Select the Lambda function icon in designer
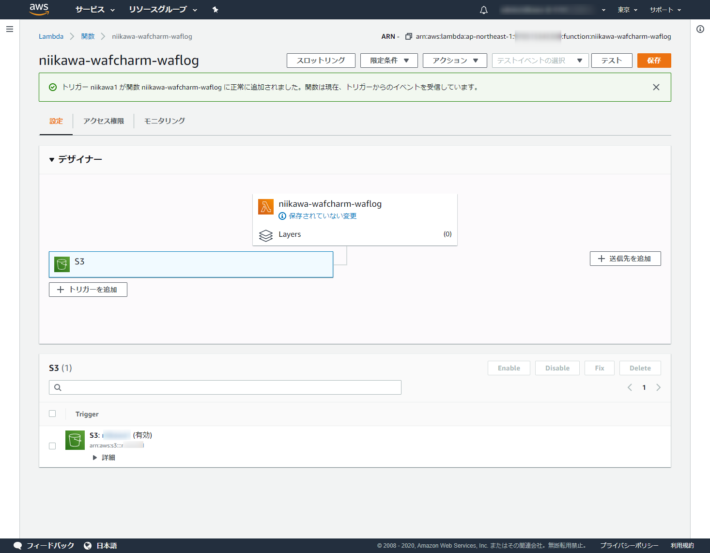 pos(266,207)
